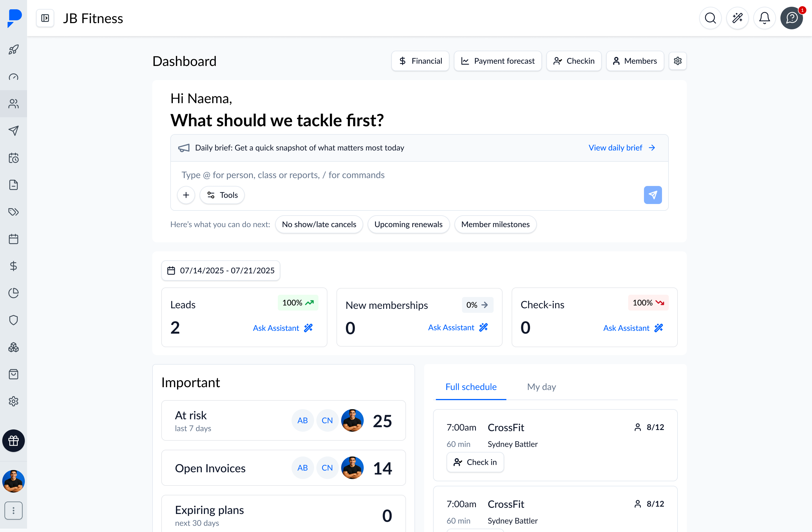Click the AB avatar in At risk
The image size is (812, 532).
click(303, 420)
